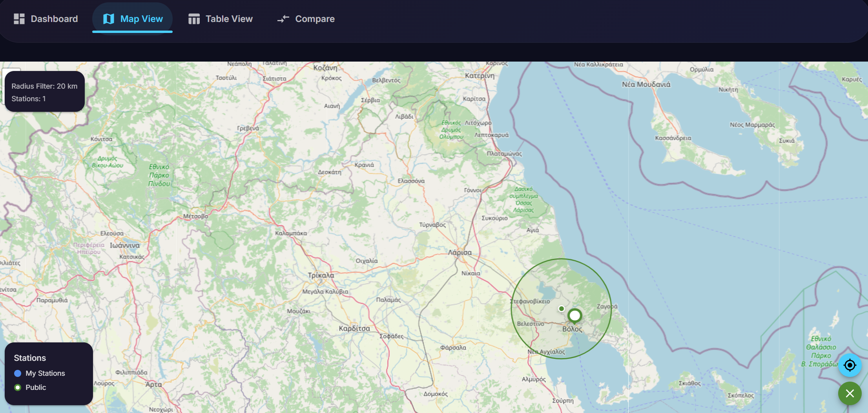868x413 pixels.
Task: Click the Table View table icon
Action: 193,18
